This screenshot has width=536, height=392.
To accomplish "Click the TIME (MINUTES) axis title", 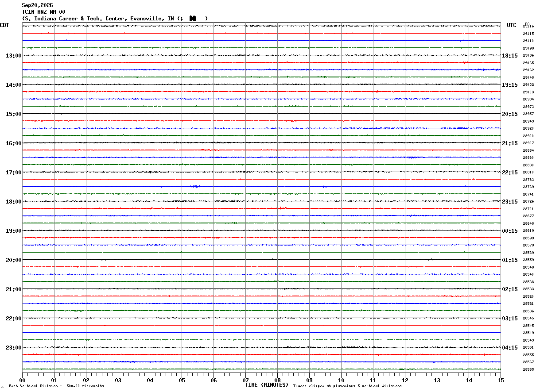I will [267, 385].
